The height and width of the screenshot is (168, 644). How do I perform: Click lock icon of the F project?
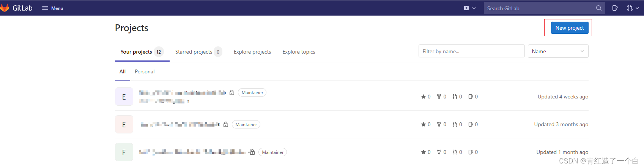252,152
